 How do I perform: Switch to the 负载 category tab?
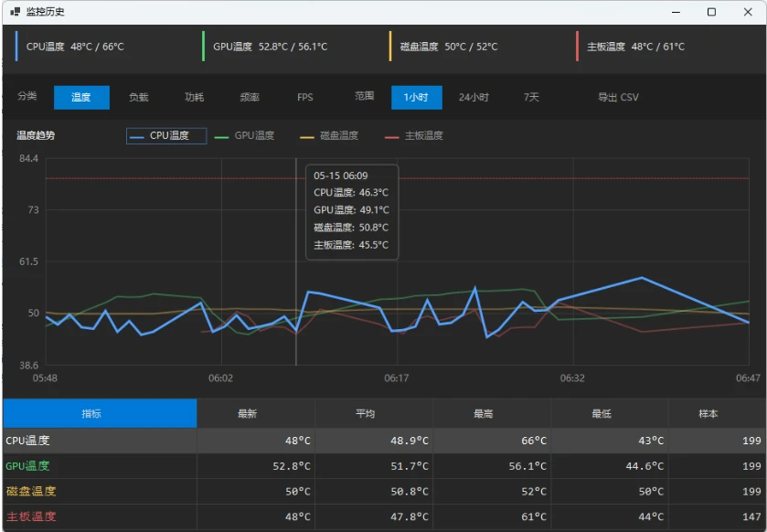[x=138, y=97]
